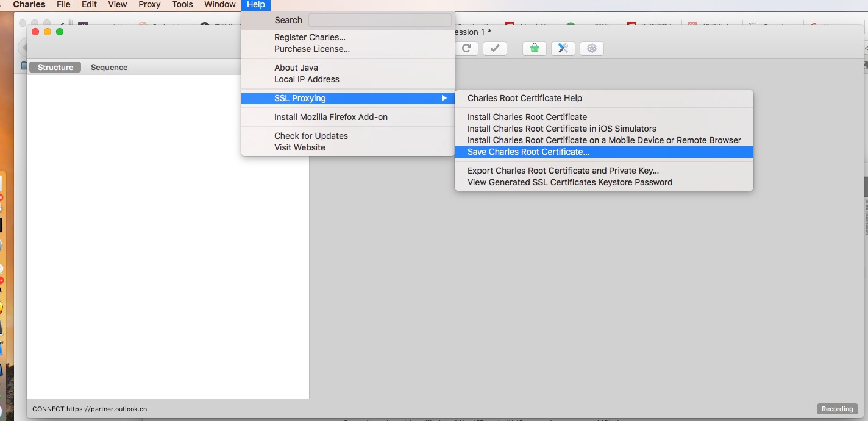Open the File menu
The image size is (868, 421).
(63, 5)
